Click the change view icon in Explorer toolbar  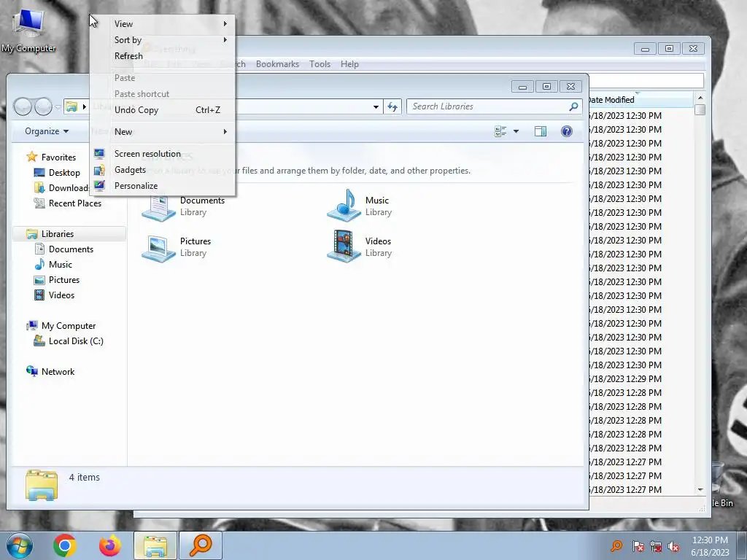click(500, 131)
